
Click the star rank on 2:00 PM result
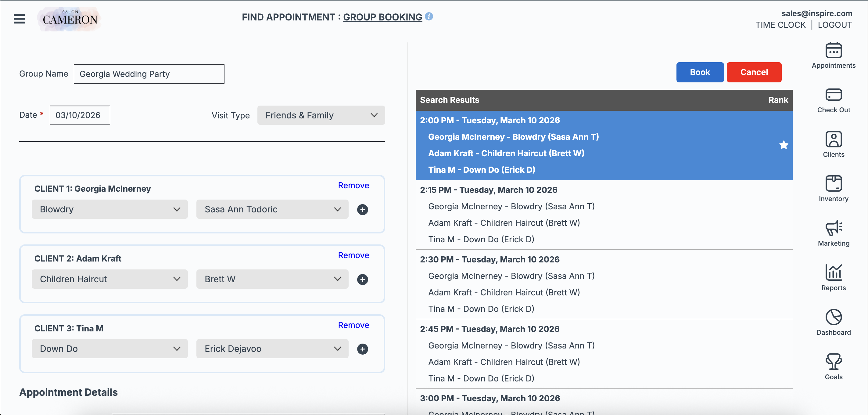784,145
